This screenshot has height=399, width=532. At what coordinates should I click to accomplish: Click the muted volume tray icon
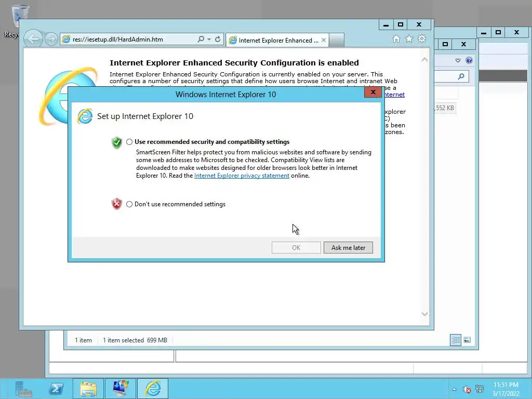pyautogui.click(x=467, y=389)
